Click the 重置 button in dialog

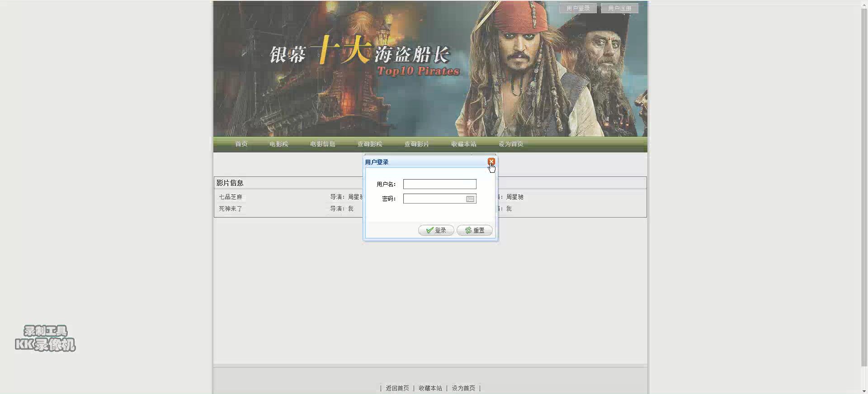474,230
